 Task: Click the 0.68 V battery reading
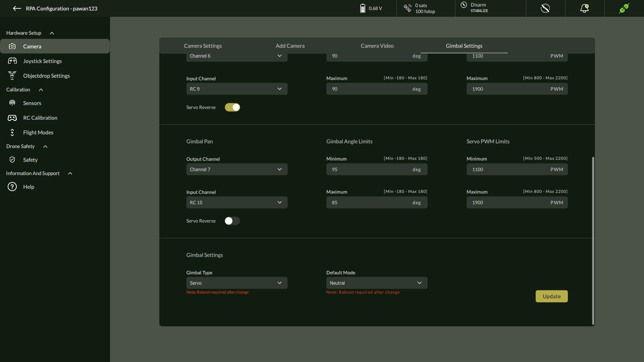coord(375,8)
